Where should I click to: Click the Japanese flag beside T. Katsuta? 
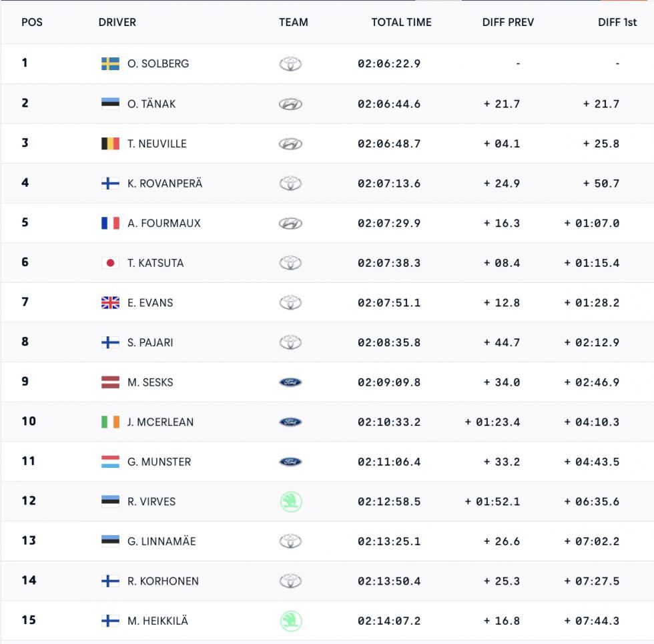click(x=110, y=263)
